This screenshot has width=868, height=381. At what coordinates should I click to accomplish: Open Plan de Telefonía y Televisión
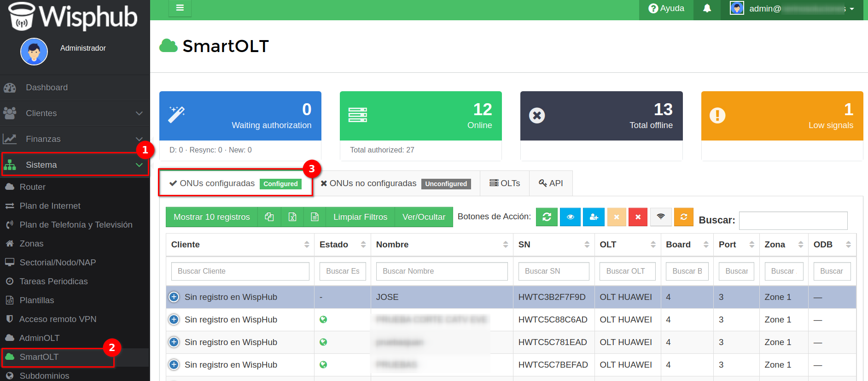pos(75,225)
